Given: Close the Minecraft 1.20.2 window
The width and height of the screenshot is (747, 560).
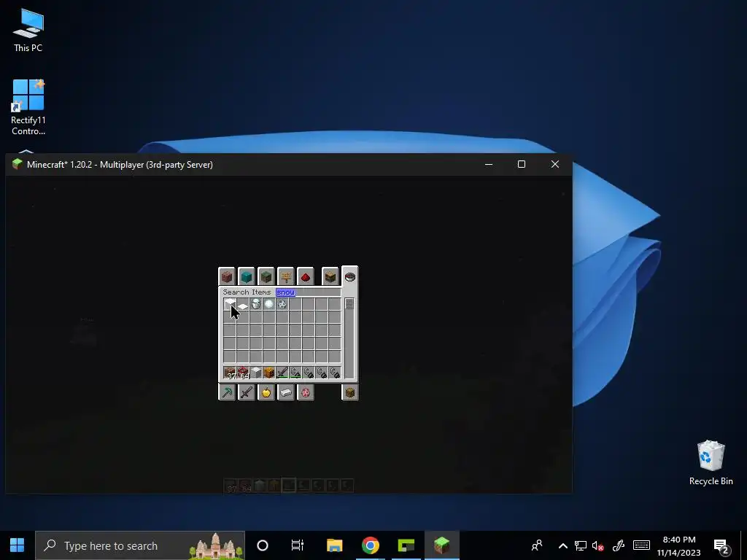Looking at the screenshot, I should (555, 164).
